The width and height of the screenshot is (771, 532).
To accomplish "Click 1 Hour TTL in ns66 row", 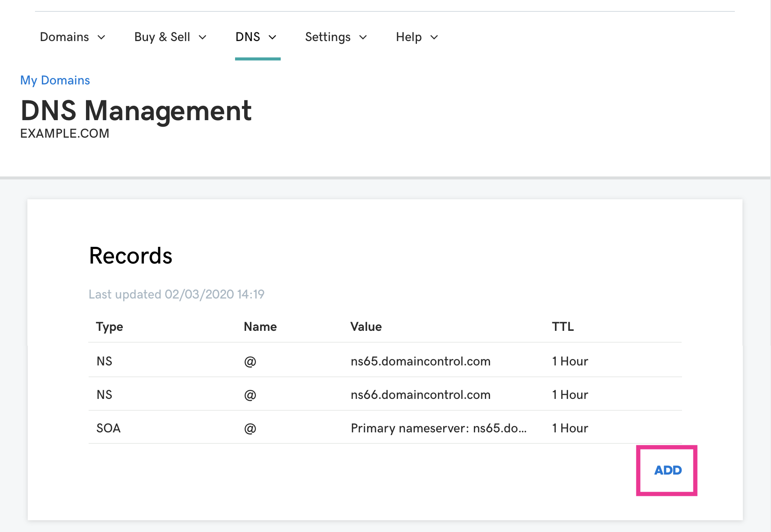I will click(570, 395).
